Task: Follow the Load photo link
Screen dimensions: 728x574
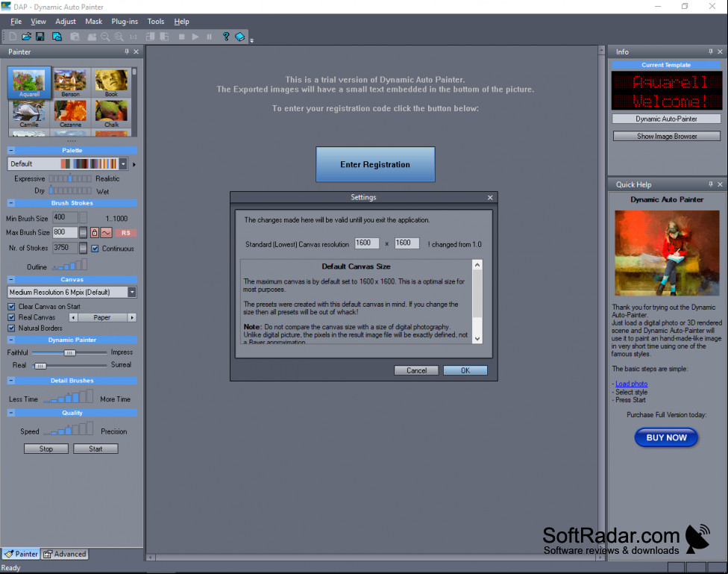Action: click(632, 384)
